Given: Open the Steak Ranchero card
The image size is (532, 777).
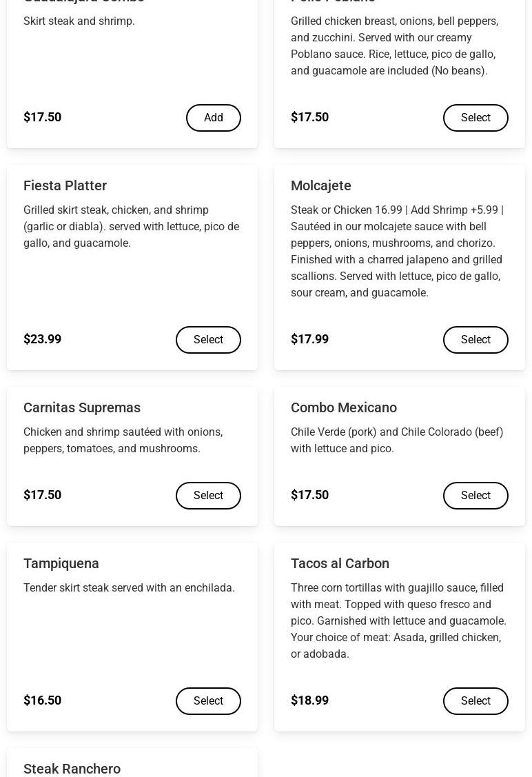Looking at the screenshot, I should 132,763.
